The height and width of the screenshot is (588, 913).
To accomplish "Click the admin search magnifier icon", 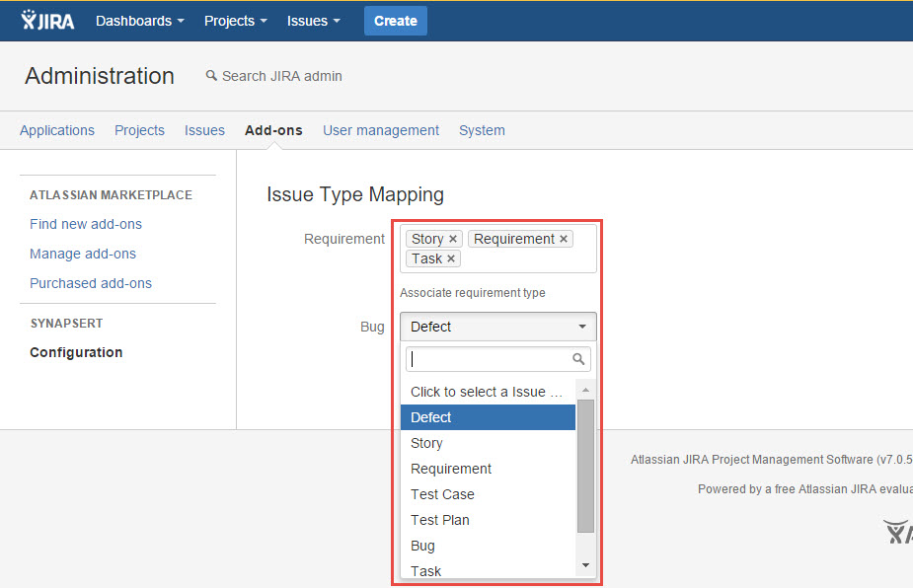I will click(x=211, y=76).
